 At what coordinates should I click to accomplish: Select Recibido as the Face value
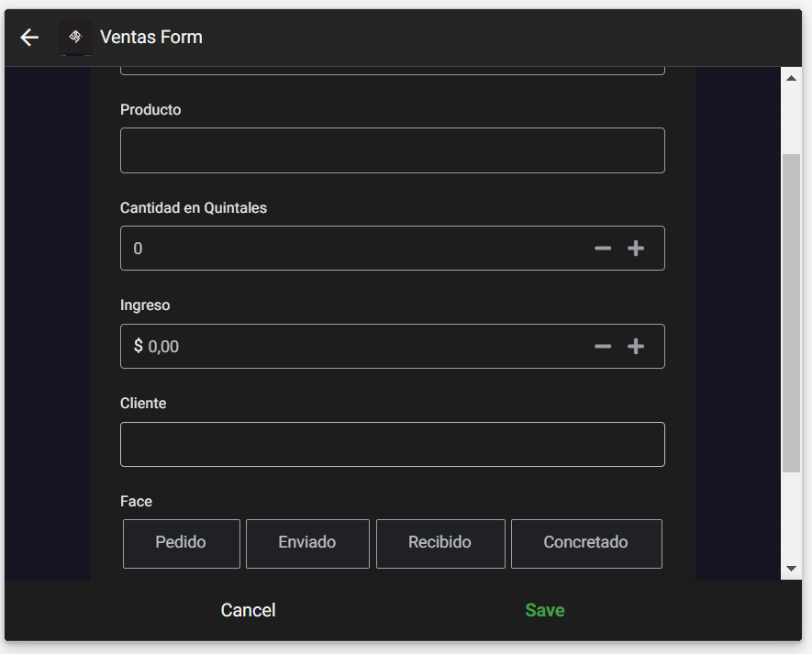(440, 543)
